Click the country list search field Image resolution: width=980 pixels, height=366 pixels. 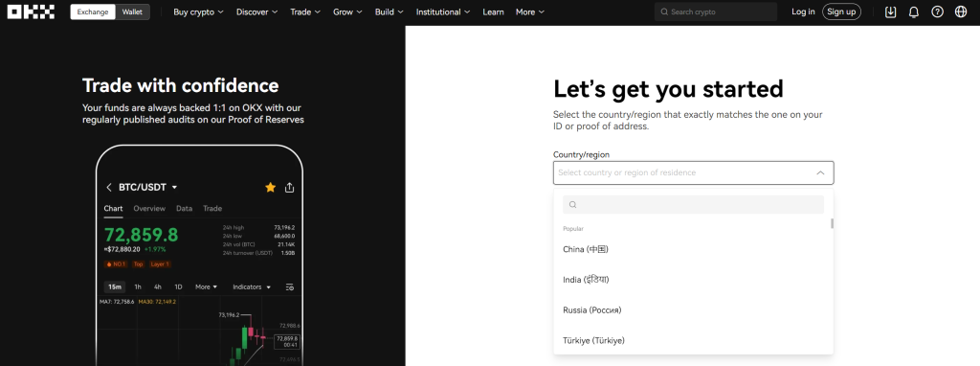click(x=693, y=205)
